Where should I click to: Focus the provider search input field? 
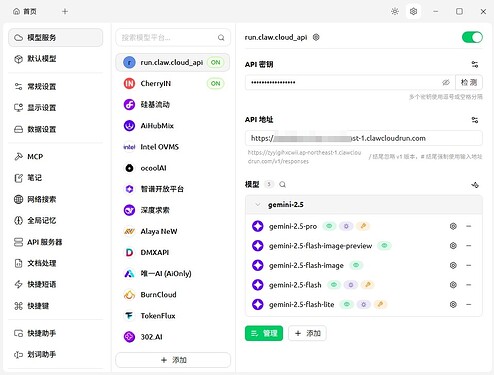pyautogui.click(x=173, y=38)
